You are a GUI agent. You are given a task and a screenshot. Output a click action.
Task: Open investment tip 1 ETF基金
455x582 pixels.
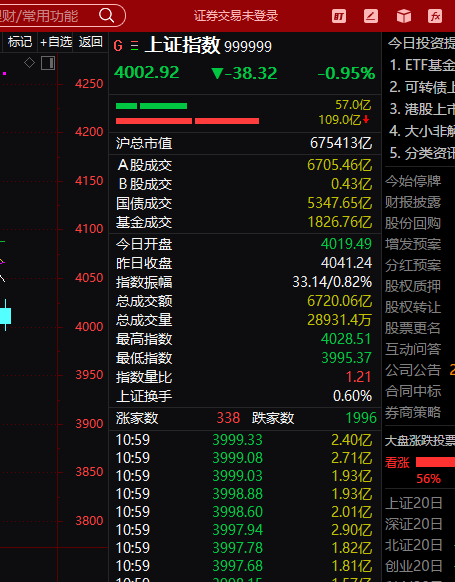pos(422,65)
